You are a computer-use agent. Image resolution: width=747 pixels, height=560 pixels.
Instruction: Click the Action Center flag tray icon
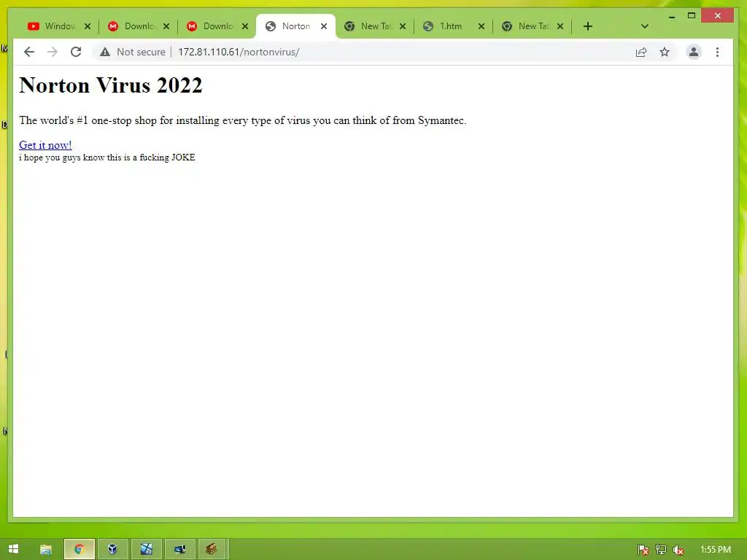[x=643, y=550]
